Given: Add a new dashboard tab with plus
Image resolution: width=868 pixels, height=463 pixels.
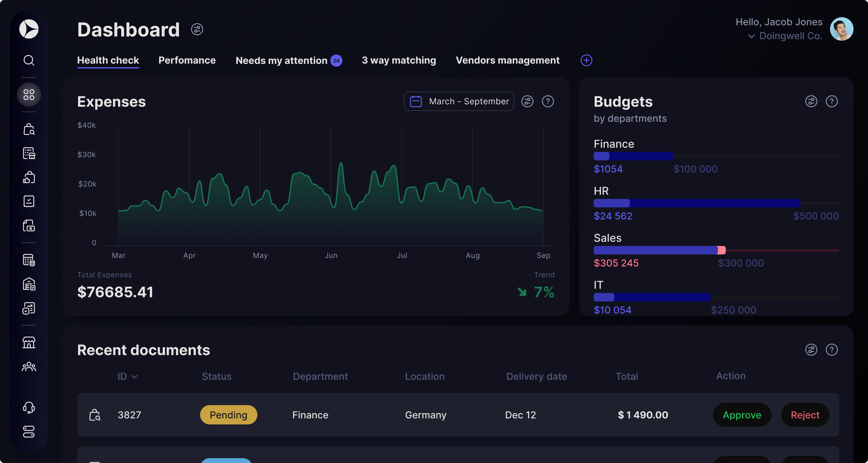Looking at the screenshot, I should pos(586,60).
